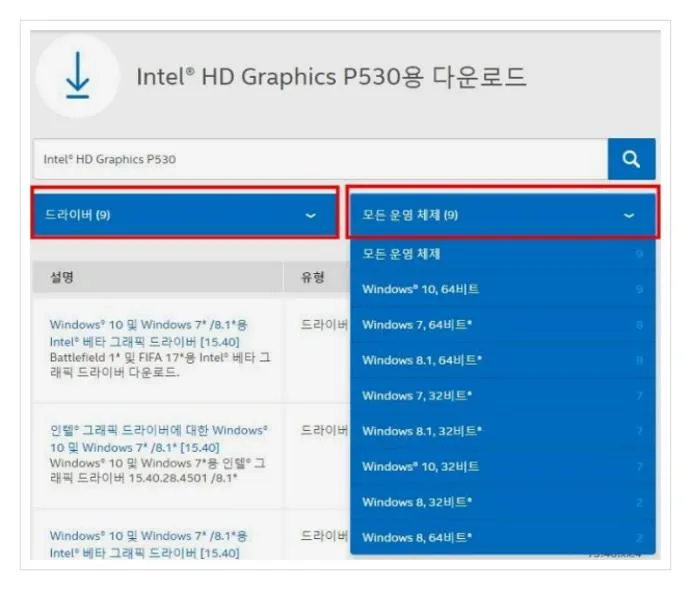Viewport: 691px width, 590px height.
Task: Focus the Intel HD Graphics P530 search field
Action: (x=320, y=159)
